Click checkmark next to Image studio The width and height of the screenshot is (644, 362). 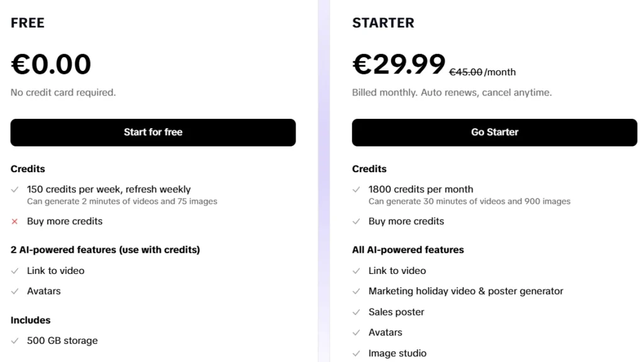tap(357, 353)
